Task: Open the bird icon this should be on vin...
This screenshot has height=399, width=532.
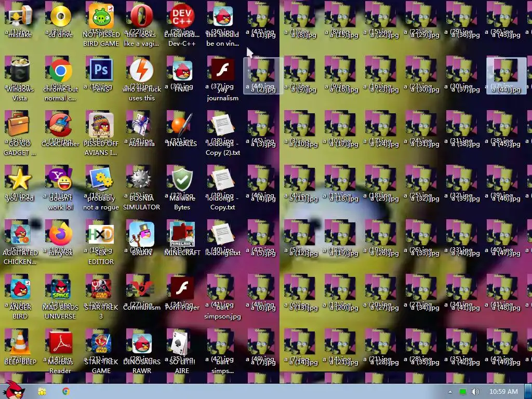Action: coord(223,16)
